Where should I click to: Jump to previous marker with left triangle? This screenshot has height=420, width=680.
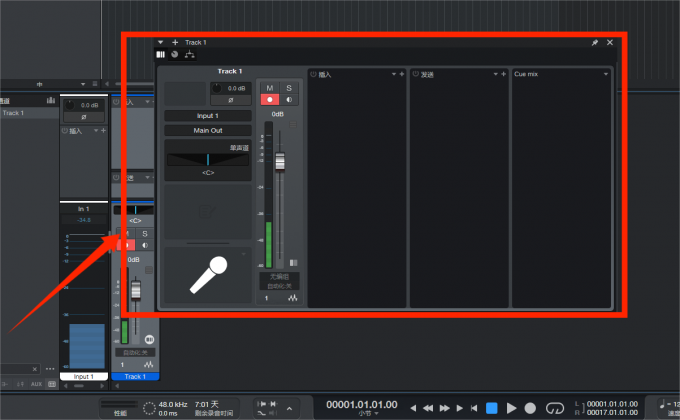(413, 408)
